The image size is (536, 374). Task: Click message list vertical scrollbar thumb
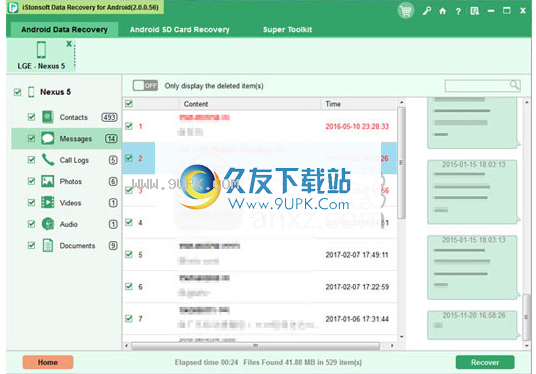(402, 163)
